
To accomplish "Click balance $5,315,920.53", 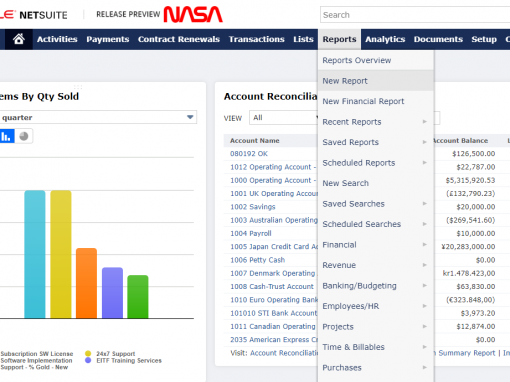I will point(470,180).
